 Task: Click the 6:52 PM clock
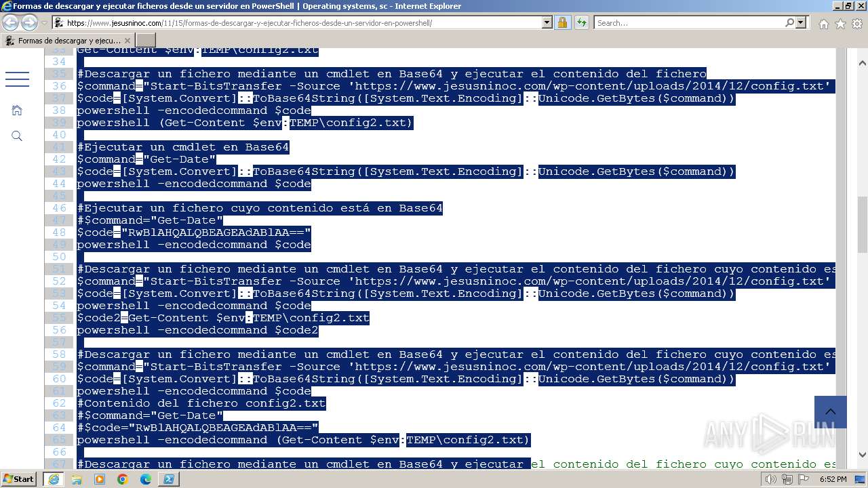pyautogui.click(x=833, y=479)
